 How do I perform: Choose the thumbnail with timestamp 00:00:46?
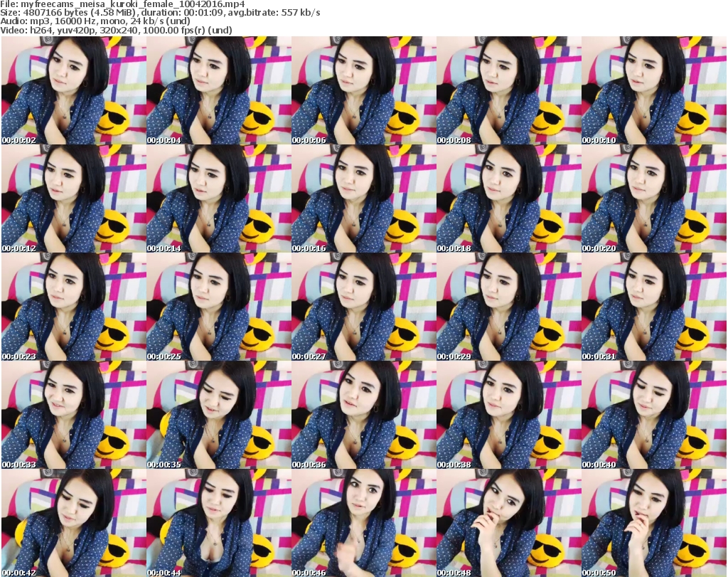(363, 523)
